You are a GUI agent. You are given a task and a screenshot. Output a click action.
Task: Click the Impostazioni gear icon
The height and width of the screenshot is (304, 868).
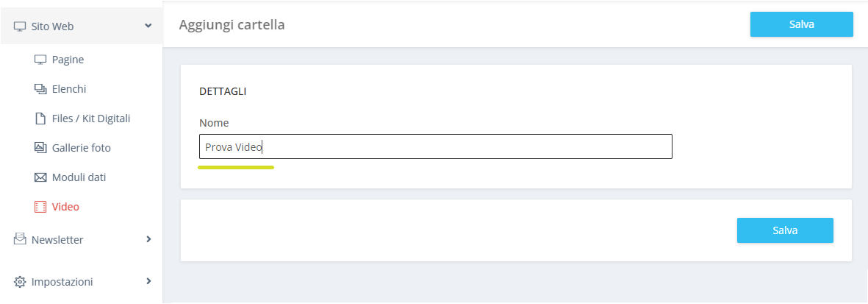point(20,282)
